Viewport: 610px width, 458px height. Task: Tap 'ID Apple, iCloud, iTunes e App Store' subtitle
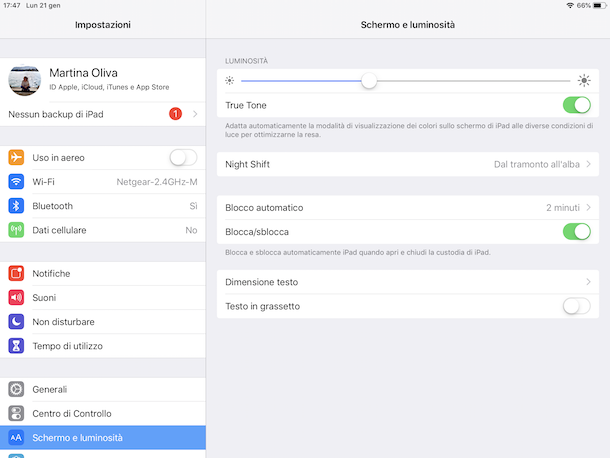click(x=109, y=87)
